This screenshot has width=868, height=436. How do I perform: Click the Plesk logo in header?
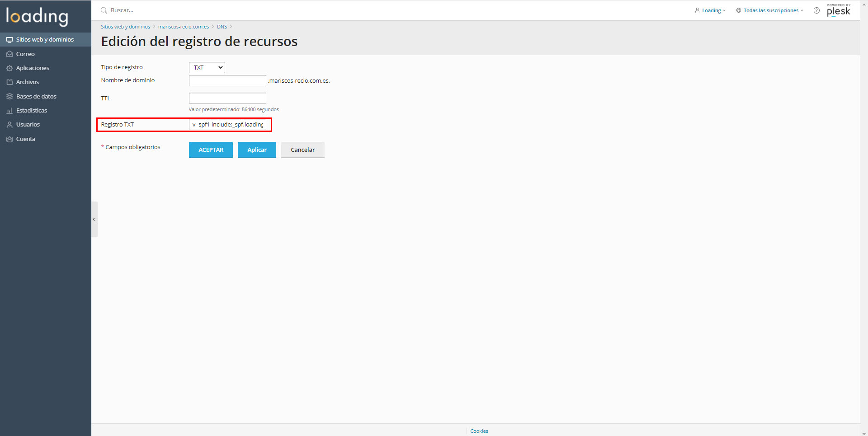838,10
